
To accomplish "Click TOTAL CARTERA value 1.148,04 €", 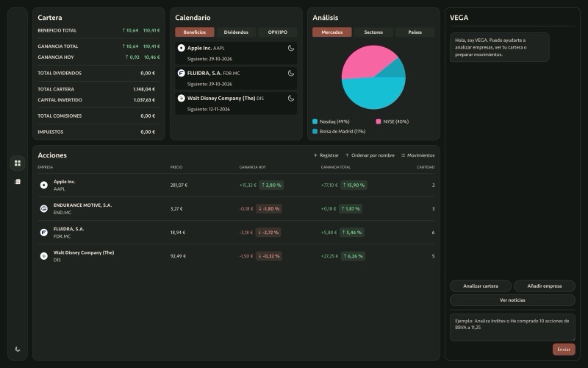I will [144, 89].
